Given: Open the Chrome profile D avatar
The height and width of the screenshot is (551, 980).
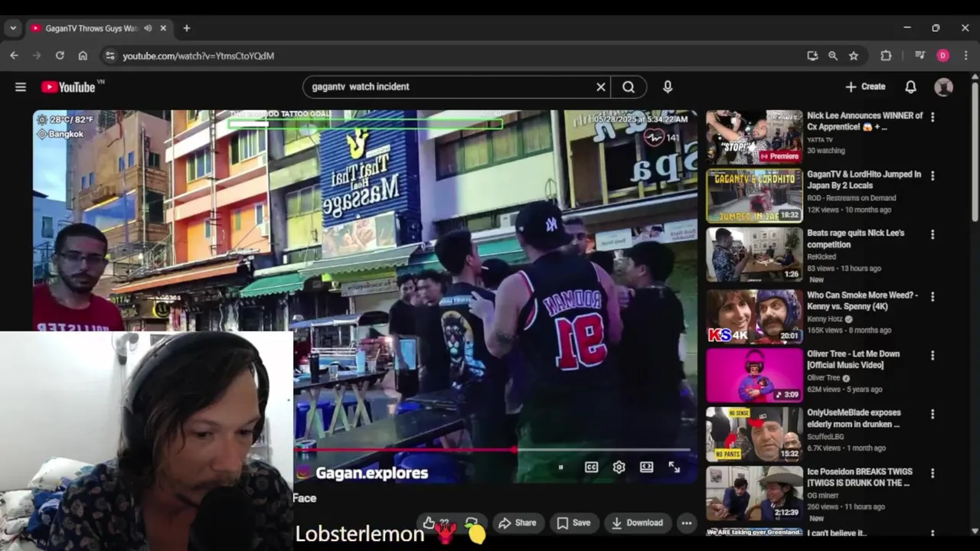Looking at the screenshot, I should click(942, 56).
